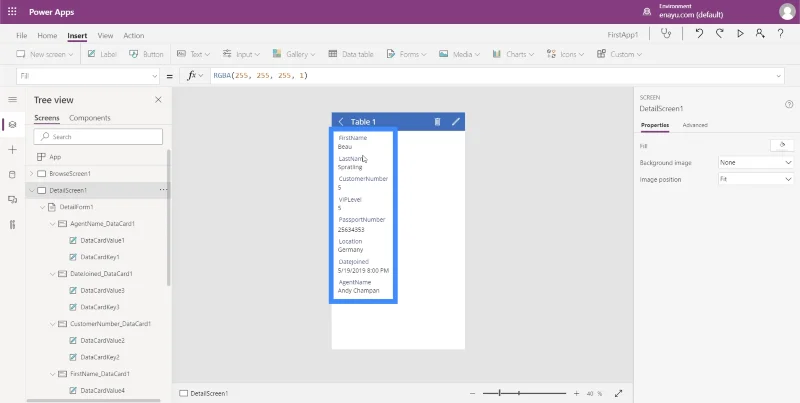
Task: Collapse DateJoined_DataCard1 node
Action: (53, 273)
